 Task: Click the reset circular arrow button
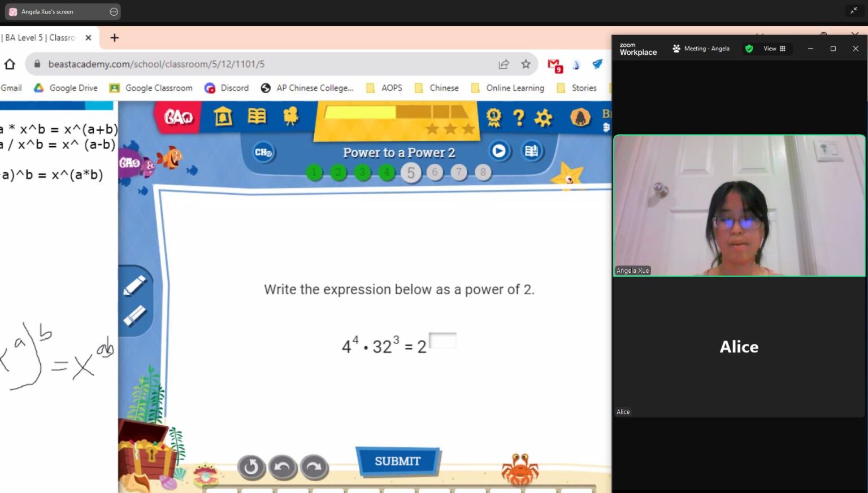[x=251, y=467]
